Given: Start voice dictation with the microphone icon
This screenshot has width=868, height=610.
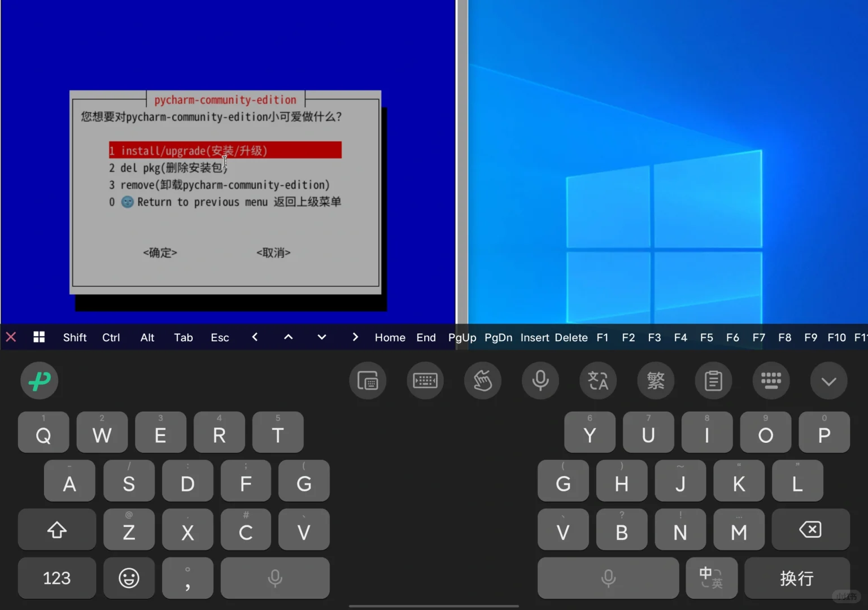Looking at the screenshot, I should (x=540, y=381).
